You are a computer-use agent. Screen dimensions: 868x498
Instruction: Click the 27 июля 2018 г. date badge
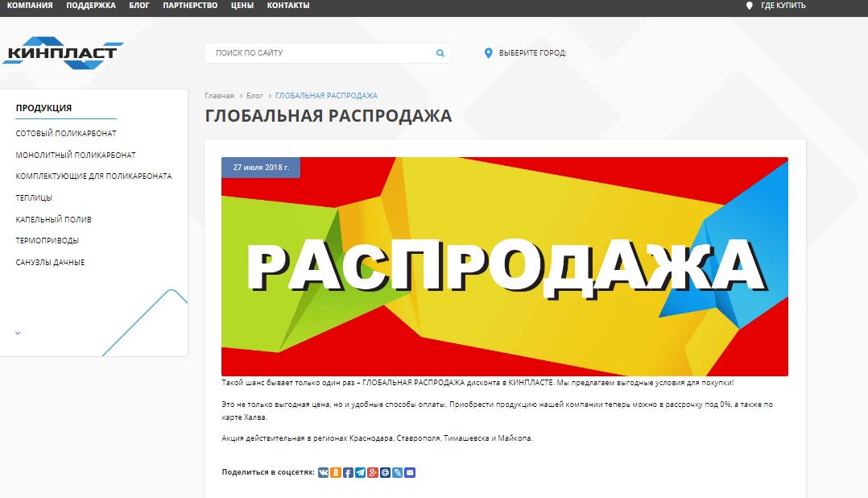click(261, 168)
